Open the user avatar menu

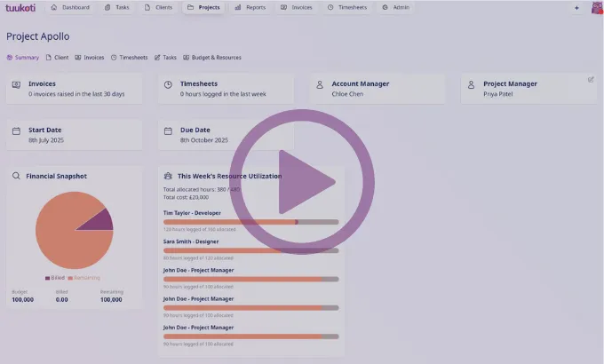pos(597,8)
